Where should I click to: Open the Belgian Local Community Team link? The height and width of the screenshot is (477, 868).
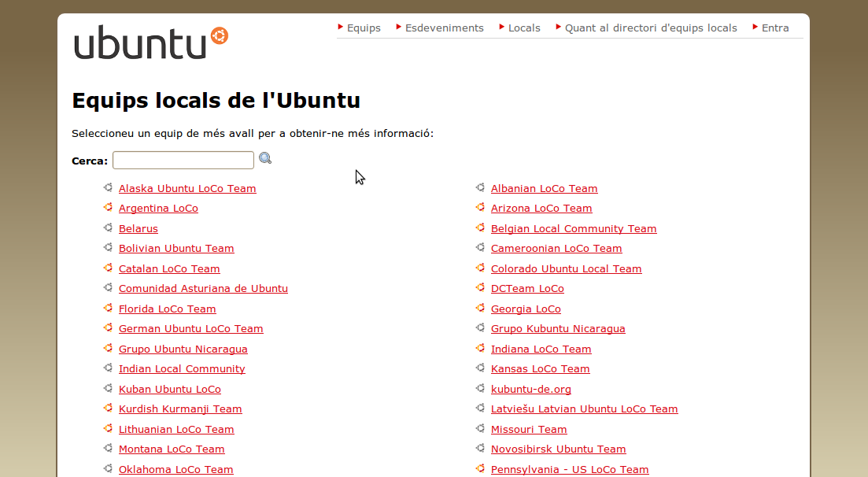click(x=574, y=228)
